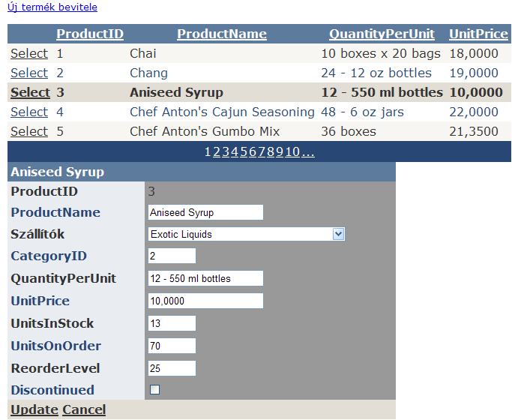The height and width of the screenshot is (420, 512).
Task: Sort by UnitPrice column header
Action: 478,34
